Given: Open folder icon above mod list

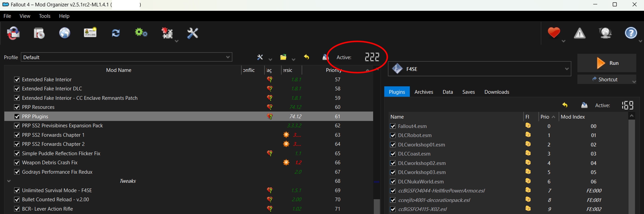Looking at the screenshot, I should tap(283, 57).
